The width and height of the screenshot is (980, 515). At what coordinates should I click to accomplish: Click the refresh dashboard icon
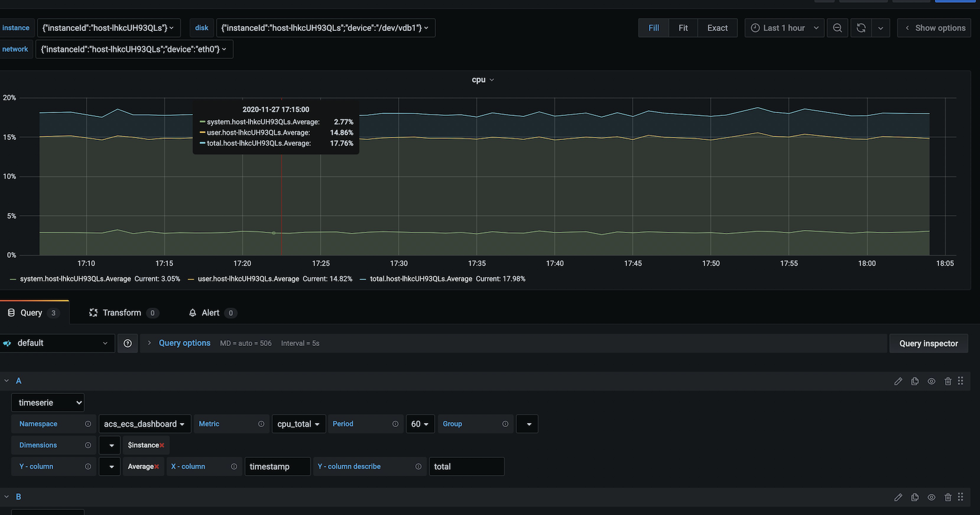[861, 28]
